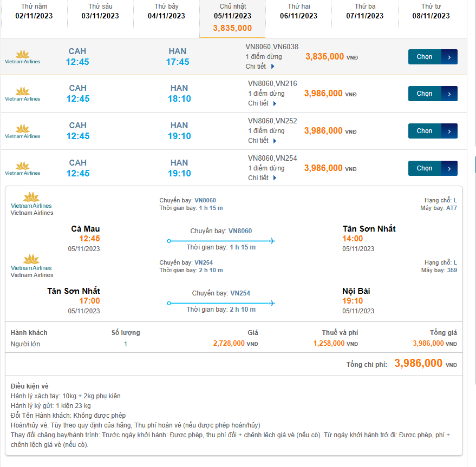
Task: Expand Chi tiết for flights VN8060,VN6038
Action: (260, 67)
